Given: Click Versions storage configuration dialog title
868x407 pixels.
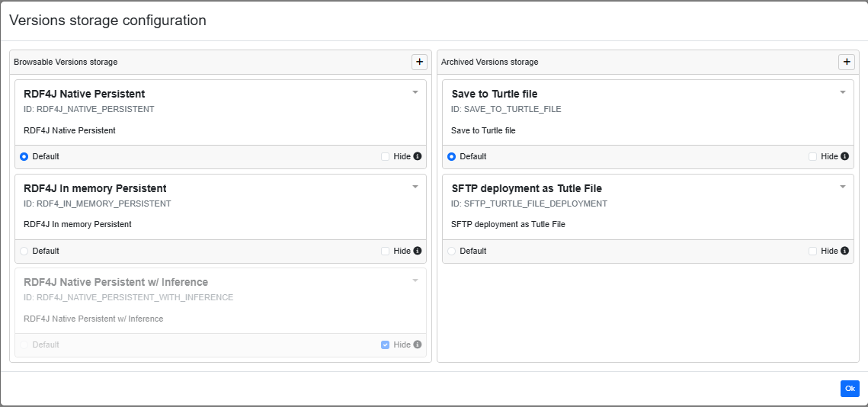Looking at the screenshot, I should tap(108, 21).
